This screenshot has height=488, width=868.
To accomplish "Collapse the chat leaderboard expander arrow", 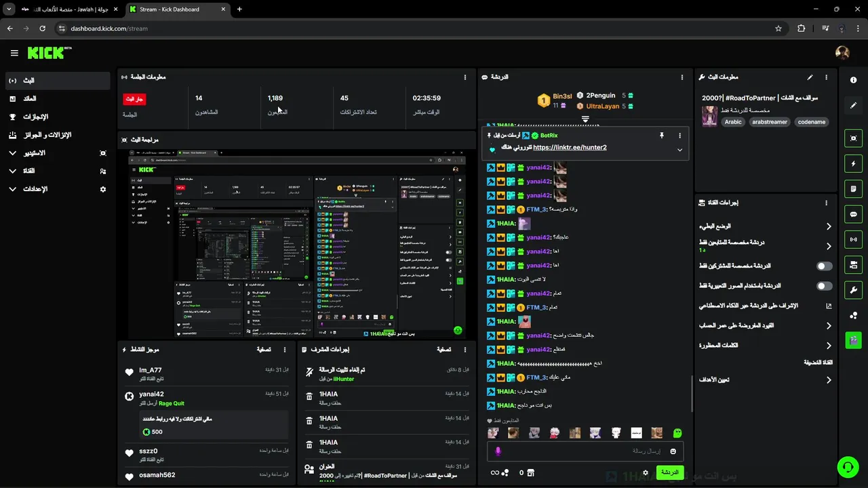I will [585, 119].
